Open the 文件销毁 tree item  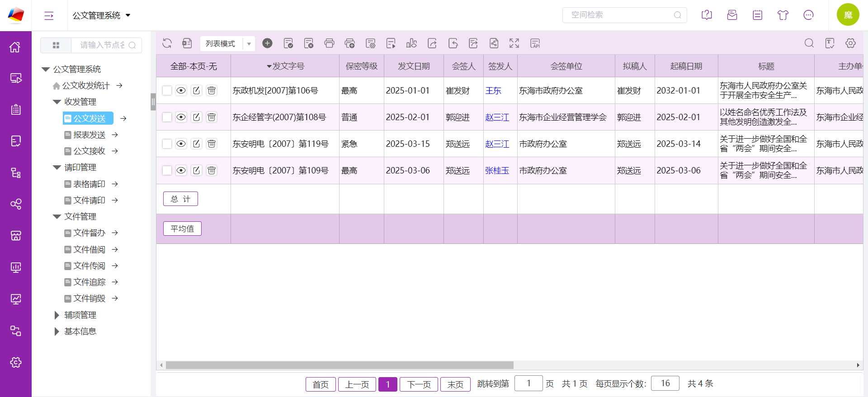pos(90,298)
